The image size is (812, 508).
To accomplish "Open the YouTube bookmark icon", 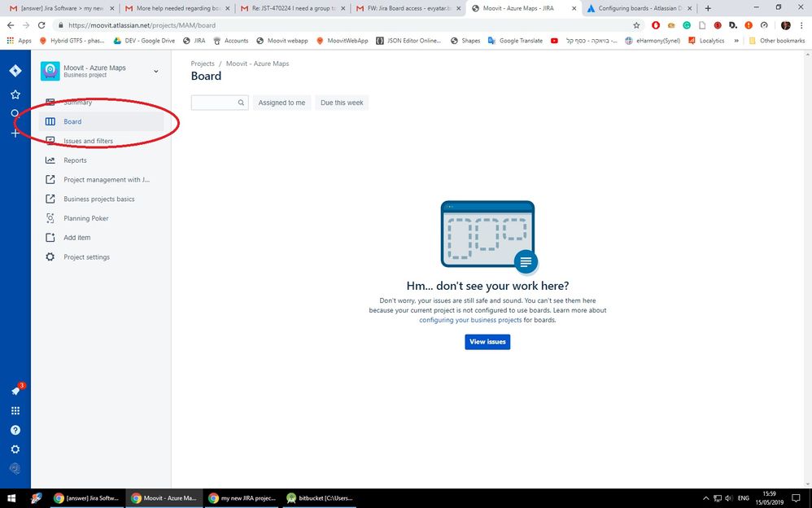I will click(x=554, y=41).
